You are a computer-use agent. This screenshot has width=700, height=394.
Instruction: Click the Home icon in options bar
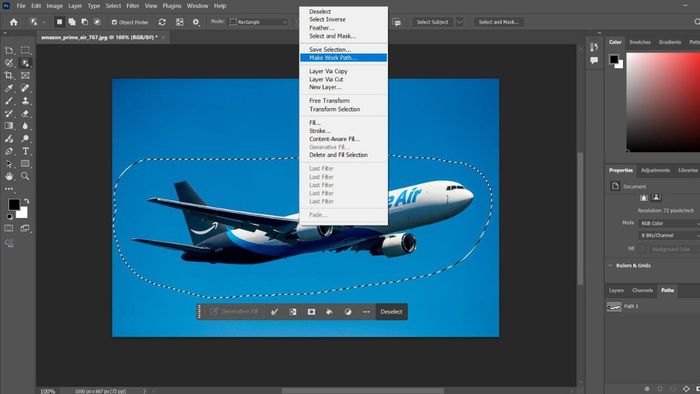pos(14,22)
